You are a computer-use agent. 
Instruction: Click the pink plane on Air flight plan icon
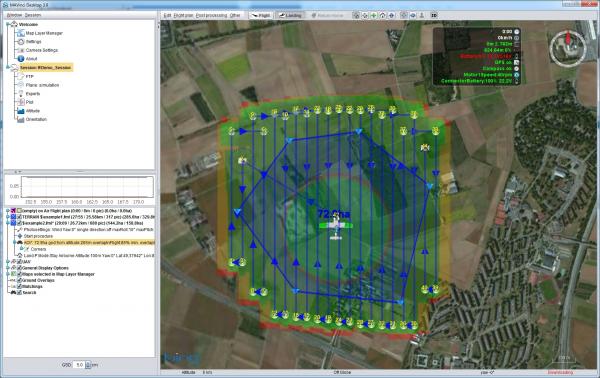pyautogui.click(x=13, y=210)
